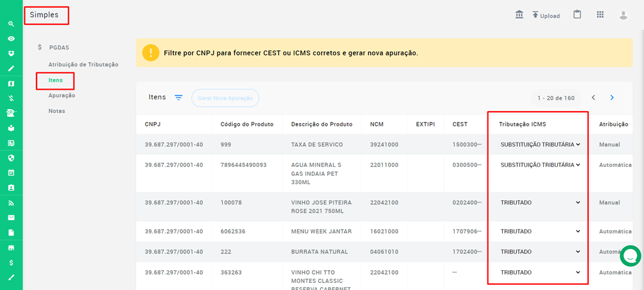Viewport: 644px width, 290px height.
Task: Open the apps grid icon in header
Action: 600,15
